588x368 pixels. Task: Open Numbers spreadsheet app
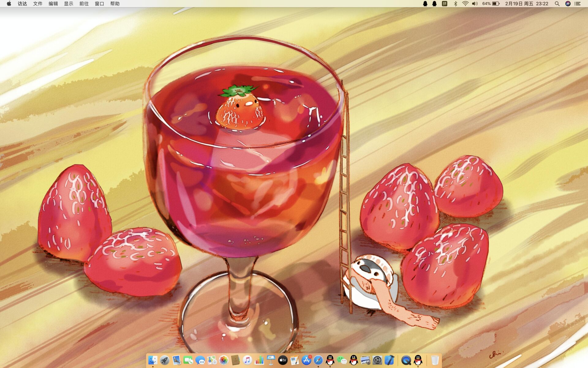click(x=259, y=360)
